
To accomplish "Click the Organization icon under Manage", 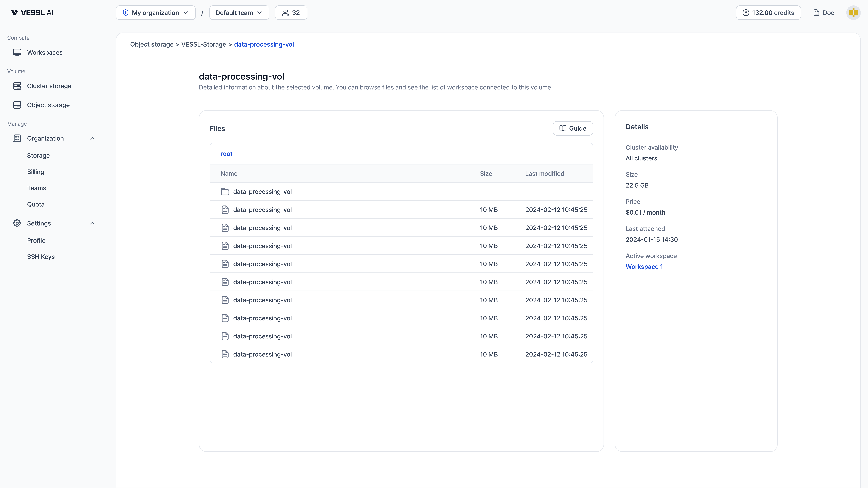I will [x=17, y=138].
